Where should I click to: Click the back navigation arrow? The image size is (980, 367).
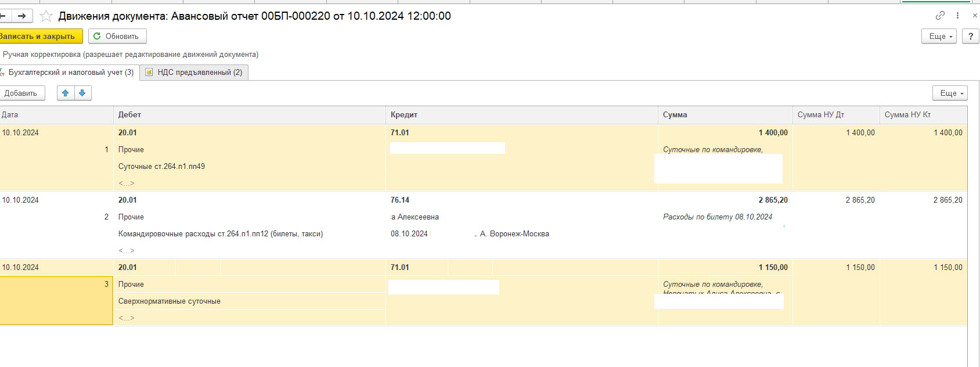click(x=3, y=16)
